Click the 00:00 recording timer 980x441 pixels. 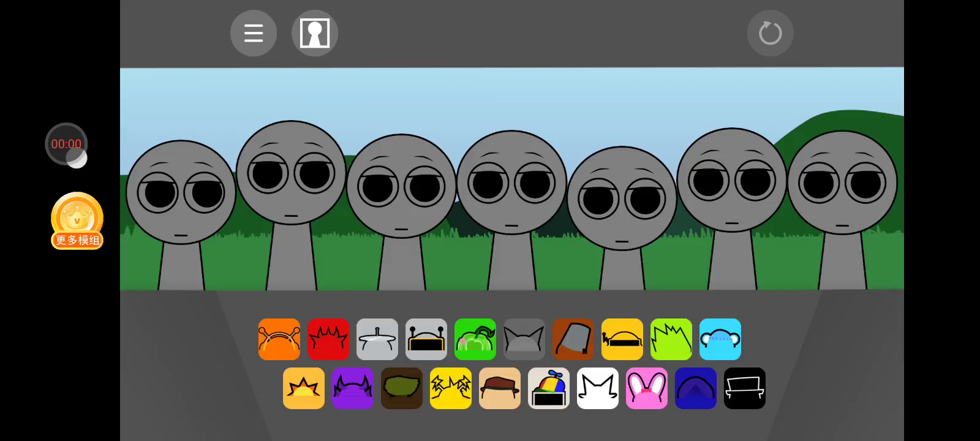pos(66,144)
